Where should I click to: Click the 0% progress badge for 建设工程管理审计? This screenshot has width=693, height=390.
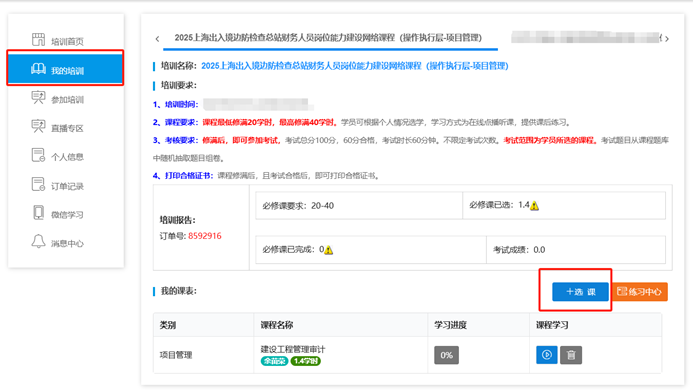pyautogui.click(x=446, y=355)
